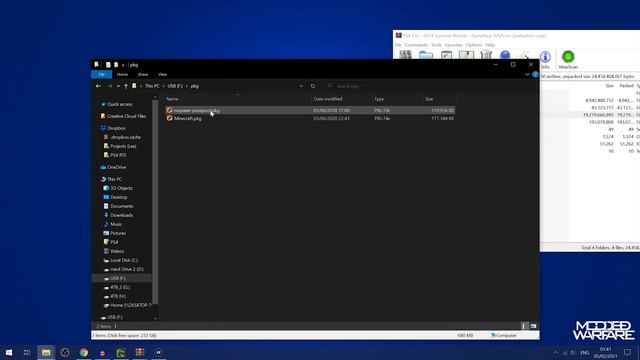Open Options menu in WinRAR window
The width and height of the screenshot is (640, 360).
coord(473,45)
